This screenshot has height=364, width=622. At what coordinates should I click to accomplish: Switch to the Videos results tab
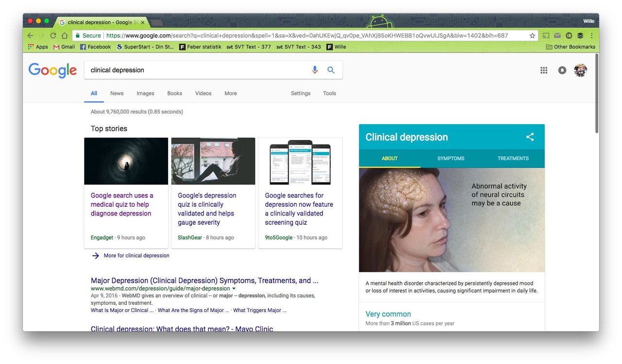click(203, 93)
